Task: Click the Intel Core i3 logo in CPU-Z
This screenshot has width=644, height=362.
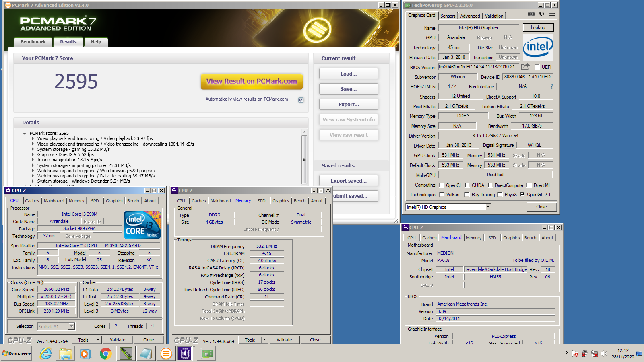Action: click(x=142, y=225)
